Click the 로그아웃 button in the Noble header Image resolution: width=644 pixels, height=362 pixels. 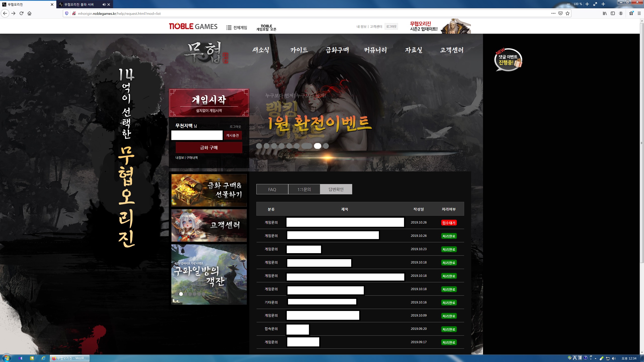(x=391, y=26)
